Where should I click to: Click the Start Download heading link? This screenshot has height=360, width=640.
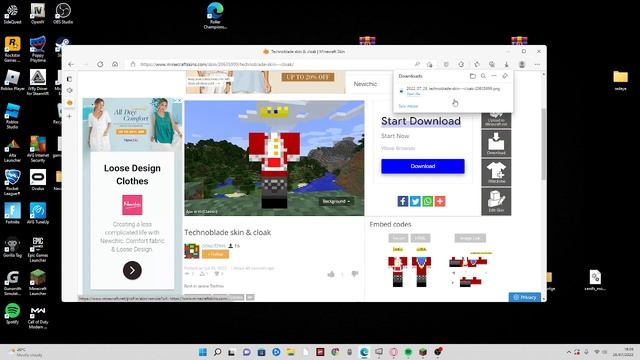[421, 121]
